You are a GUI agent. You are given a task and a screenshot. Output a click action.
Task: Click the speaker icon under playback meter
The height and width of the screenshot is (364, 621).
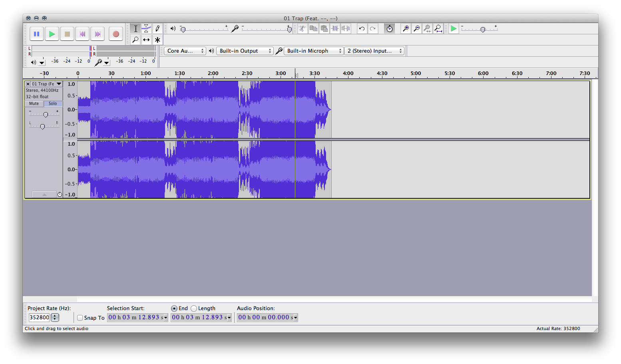pyautogui.click(x=34, y=62)
